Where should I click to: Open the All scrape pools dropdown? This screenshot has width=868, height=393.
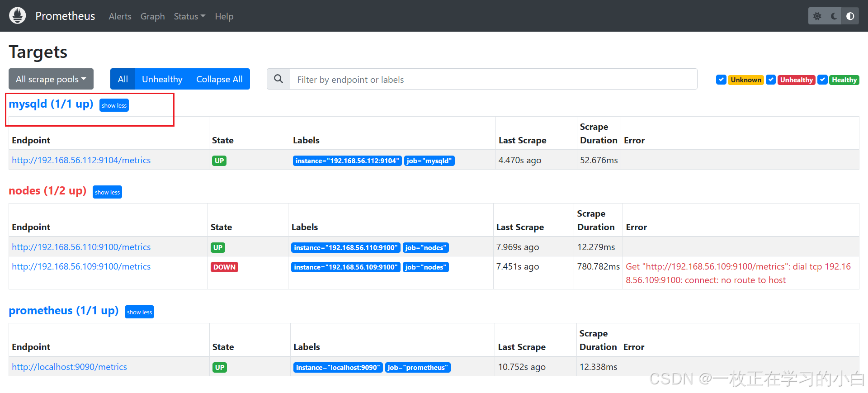51,79
